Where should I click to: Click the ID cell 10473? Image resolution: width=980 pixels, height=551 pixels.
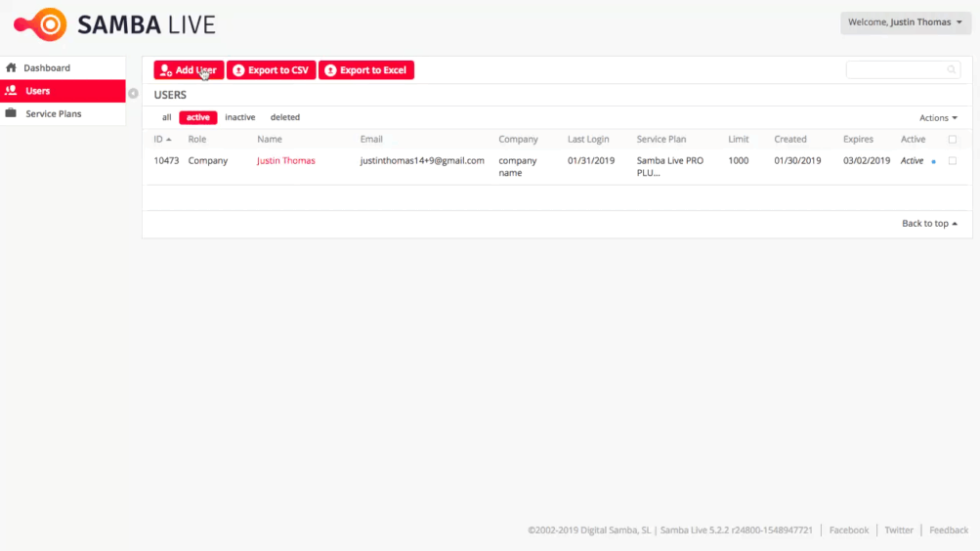click(166, 160)
